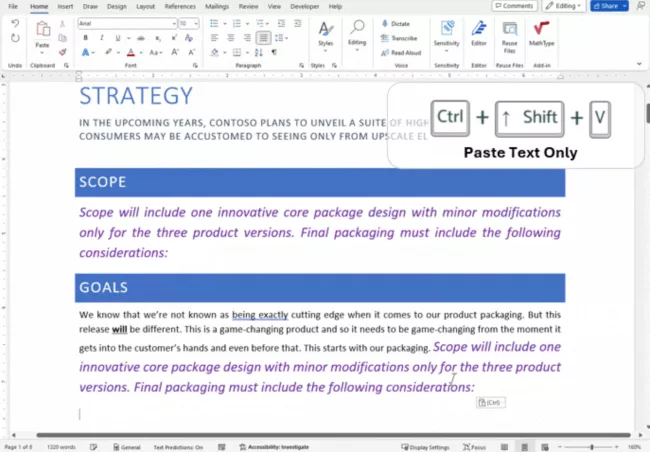Open underline style dropdown arrow
The image size is (650, 452).
pos(129,38)
